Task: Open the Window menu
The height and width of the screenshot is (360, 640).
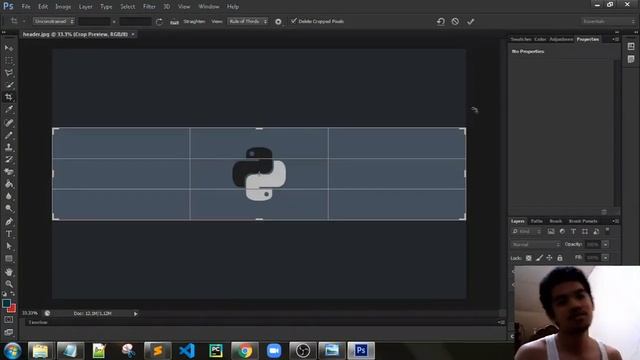Action: (209, 7)
